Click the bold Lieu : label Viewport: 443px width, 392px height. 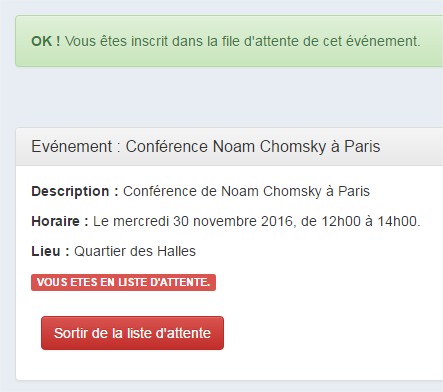(50, 251)
